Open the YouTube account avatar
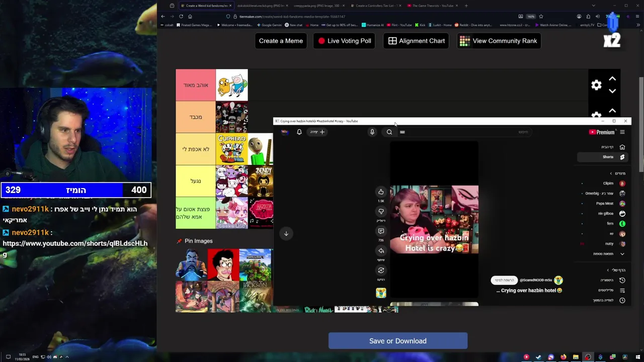The width and height of the screenshot is (644, 362). click(x=285, y=132)
